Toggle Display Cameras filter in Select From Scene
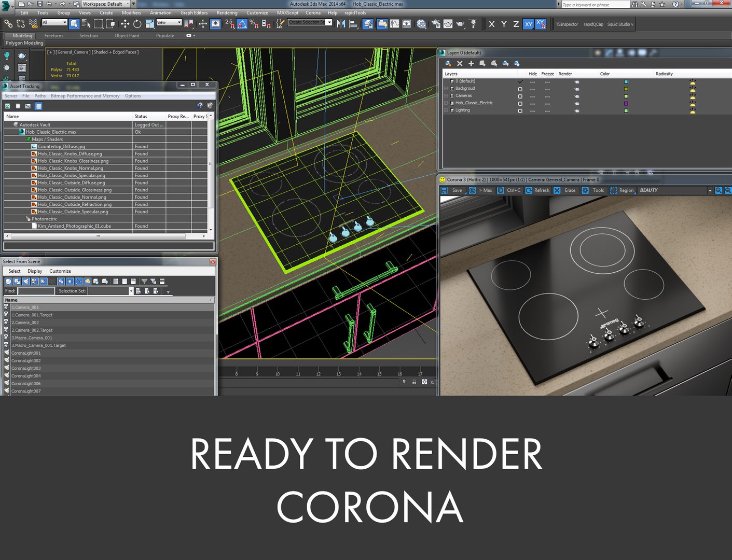Screen dimensions: 732x560 [34, 282]
